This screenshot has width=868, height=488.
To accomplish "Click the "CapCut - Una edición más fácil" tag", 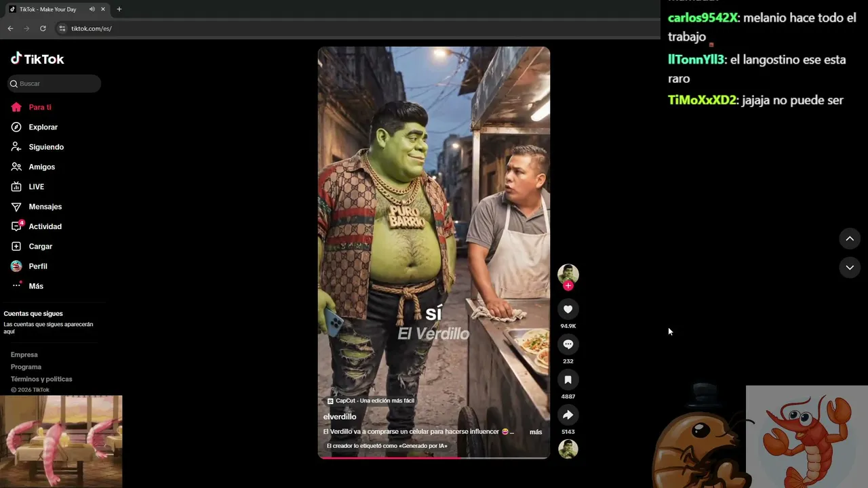I will [x=371, y=401].
